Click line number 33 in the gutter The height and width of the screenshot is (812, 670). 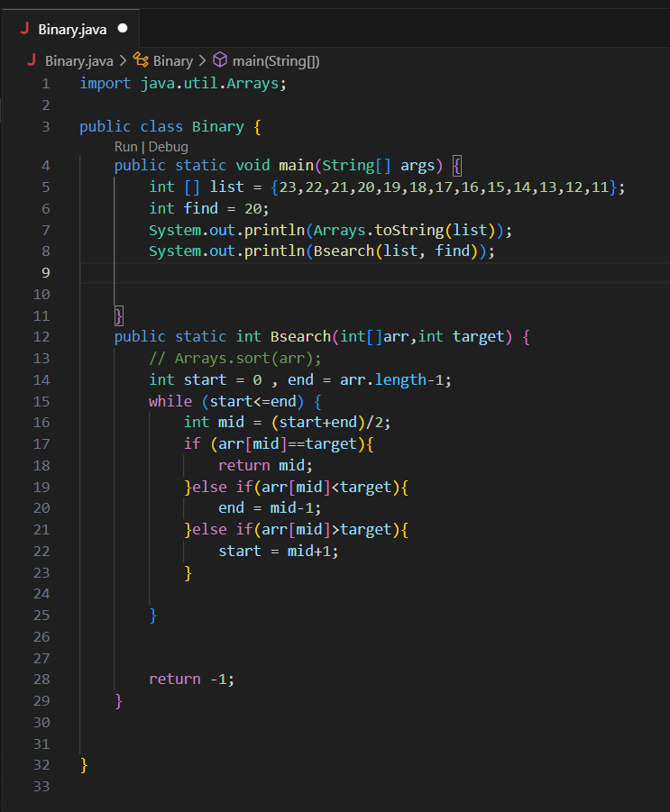41,787
